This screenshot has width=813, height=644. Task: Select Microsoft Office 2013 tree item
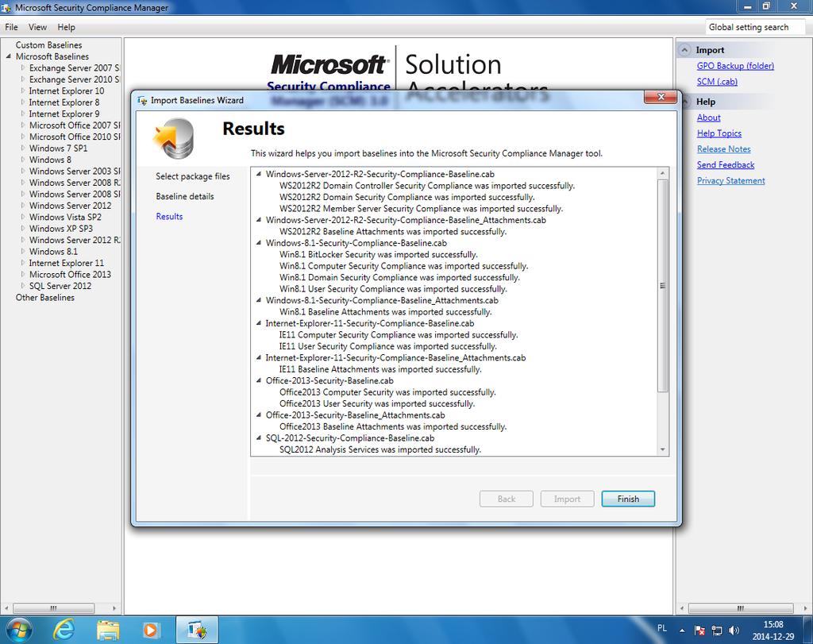coord(70,274)
